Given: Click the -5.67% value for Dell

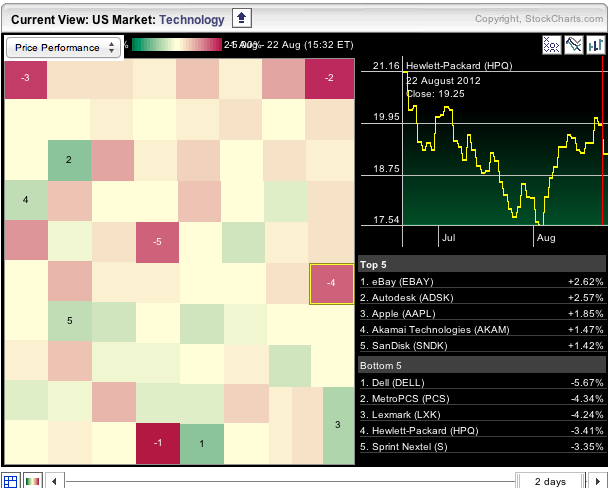Looking at the screenshot, I should [587, 383].
